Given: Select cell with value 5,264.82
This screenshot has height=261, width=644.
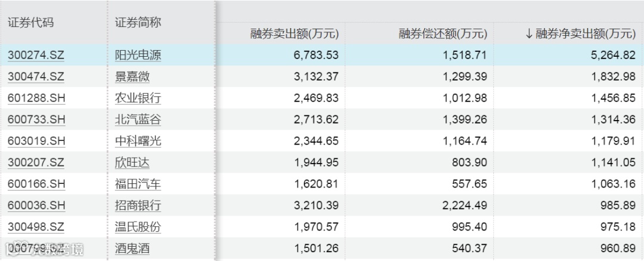Looking at the screenshot, I should (x=612, y=56).
